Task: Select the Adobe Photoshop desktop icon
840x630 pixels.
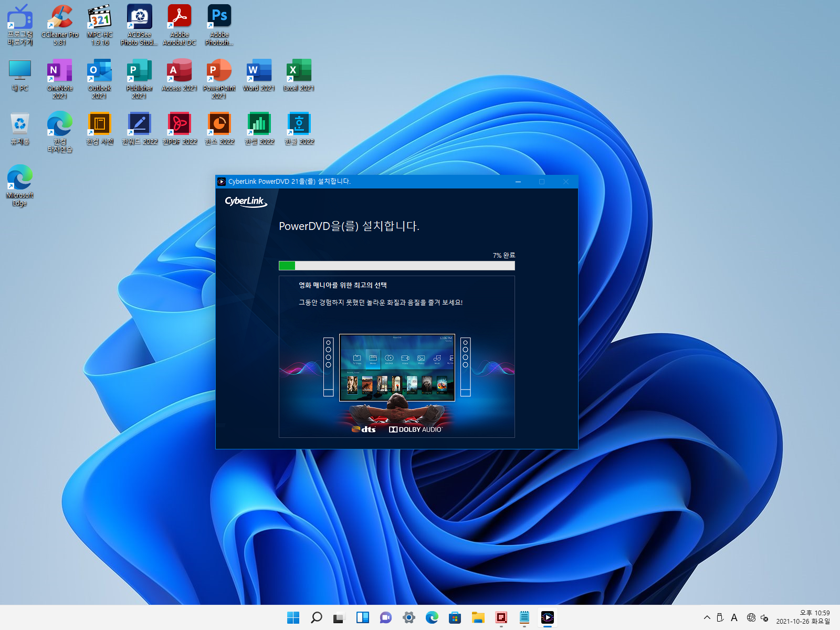Action: click(x=219, y=25)
